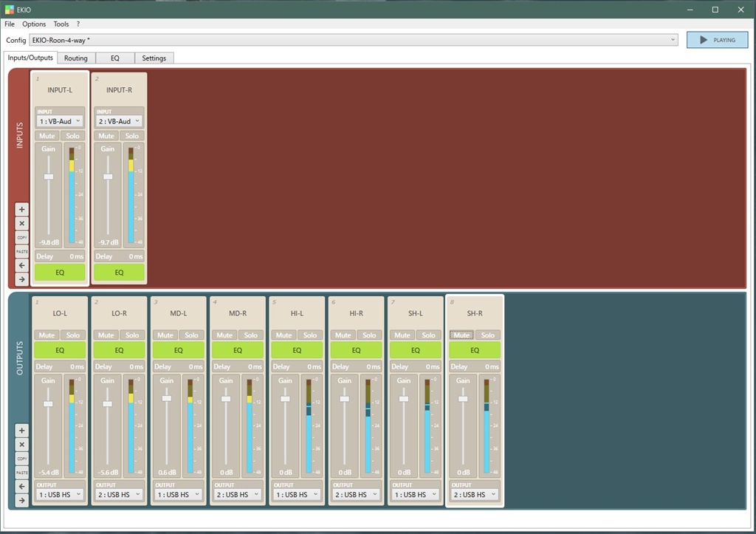Open the Options menu
Image resolution: width=756 pixels, height=534 pixels.
tap(34, 24)
